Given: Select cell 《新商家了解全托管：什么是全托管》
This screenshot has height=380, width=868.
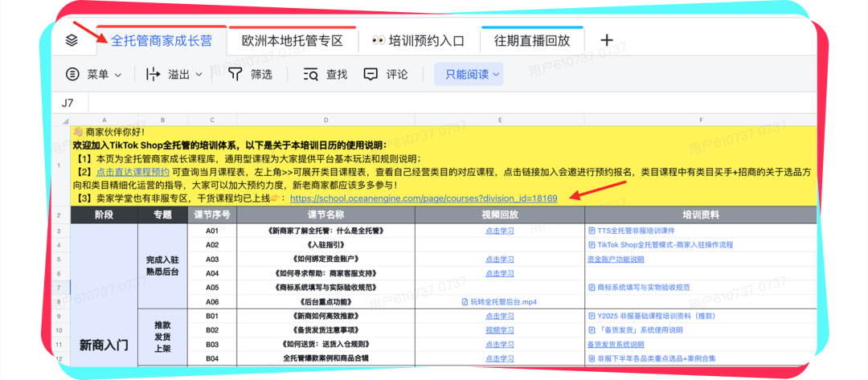Looking at the screenshot, I should (x=325, y=231).
